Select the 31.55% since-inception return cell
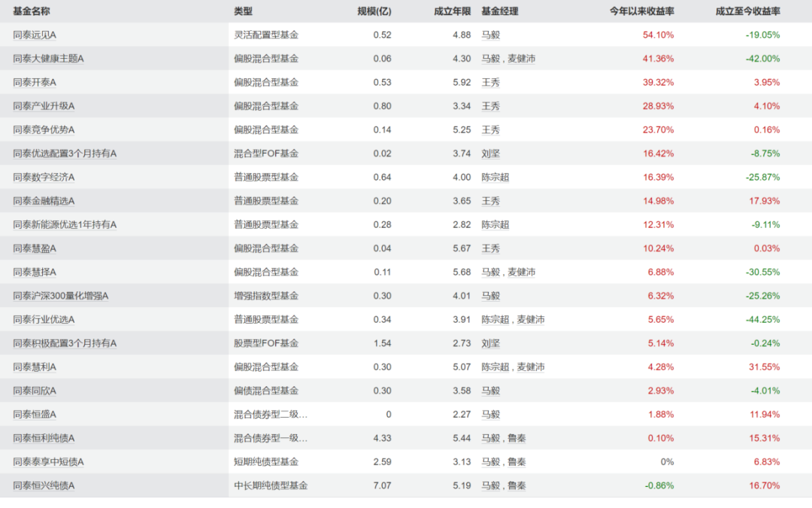The image size is (812, 508). (765, 367)
